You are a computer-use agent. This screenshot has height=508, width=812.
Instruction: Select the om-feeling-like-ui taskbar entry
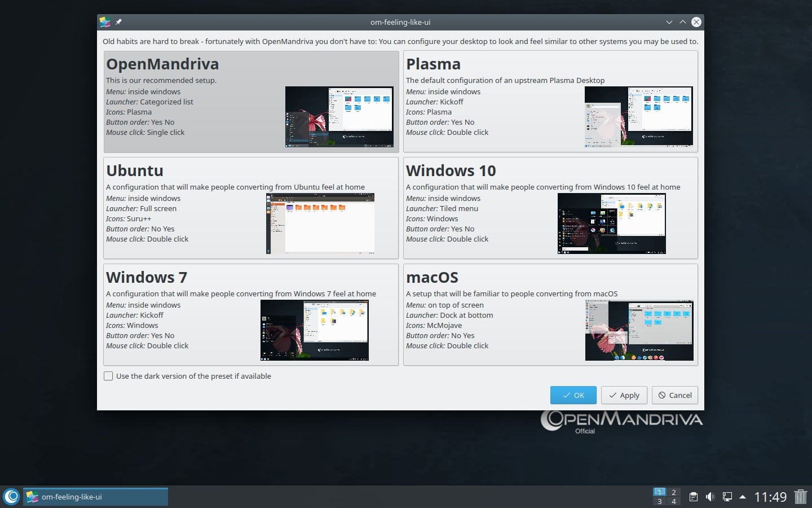(x=96, y=497)
